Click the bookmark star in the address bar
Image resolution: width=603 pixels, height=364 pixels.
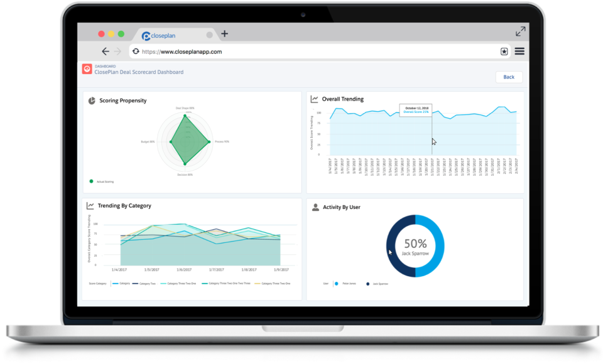pos(504,51)
